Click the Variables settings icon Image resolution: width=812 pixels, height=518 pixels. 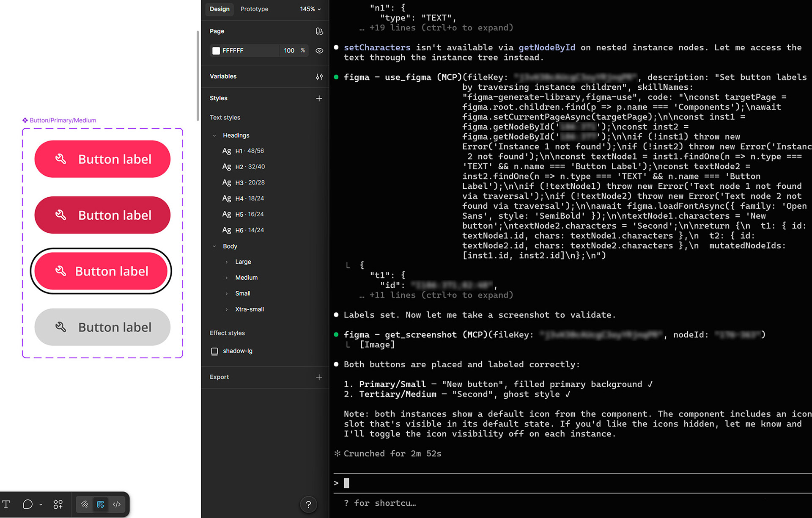click(319, 77)
